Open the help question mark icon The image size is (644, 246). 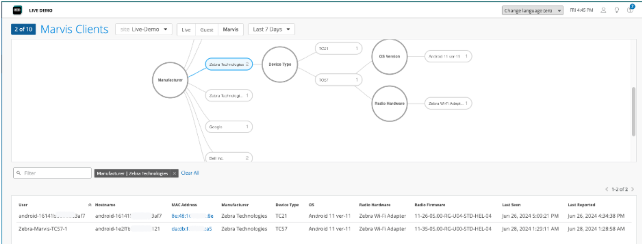point(630,10)
